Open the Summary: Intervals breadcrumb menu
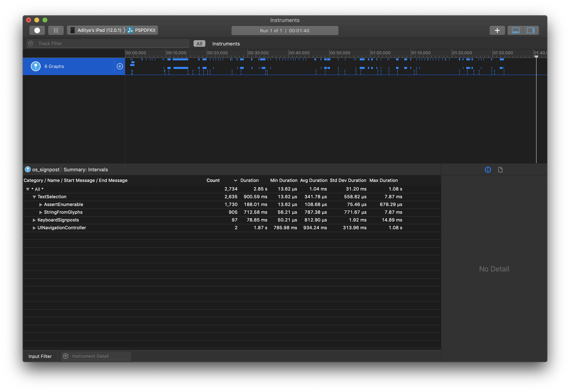Image resolution: width=570 pixels, height=392 pixels. tap(86, 170)
